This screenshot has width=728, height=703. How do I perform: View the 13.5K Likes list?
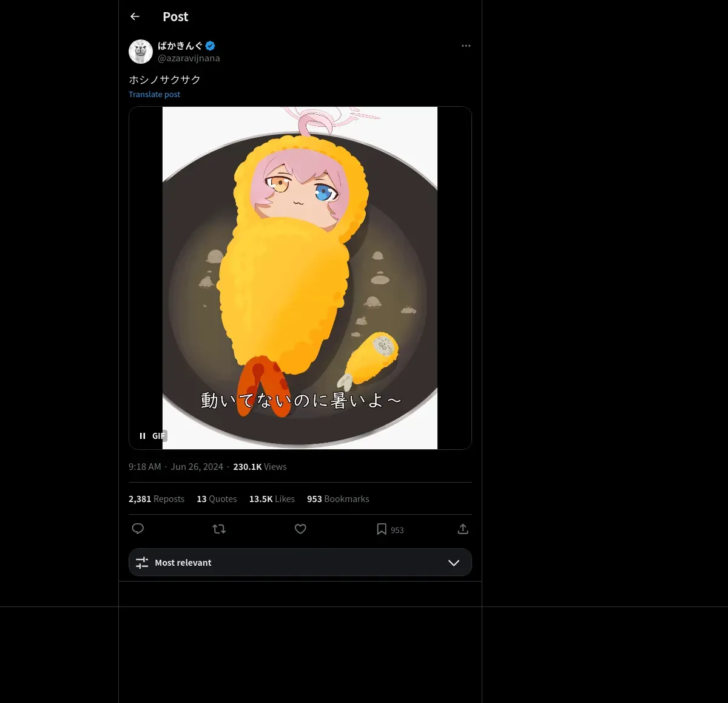pos(272,499)
